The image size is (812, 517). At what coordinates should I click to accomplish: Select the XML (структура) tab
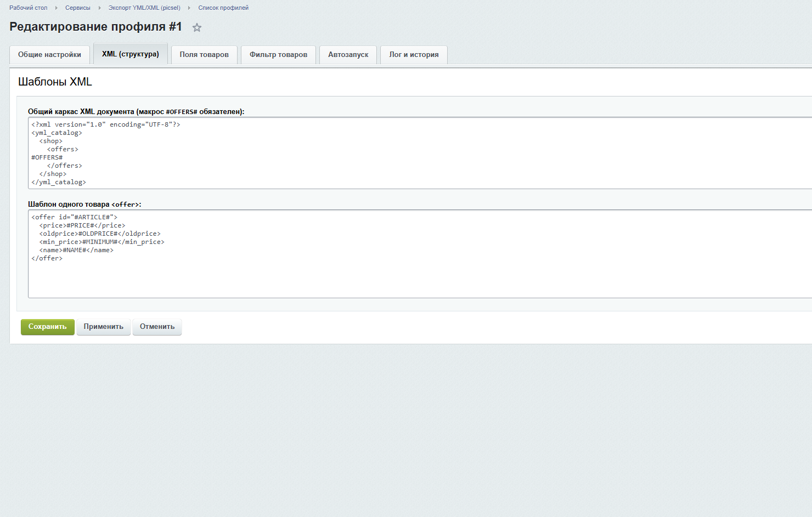tap(131, 54)
